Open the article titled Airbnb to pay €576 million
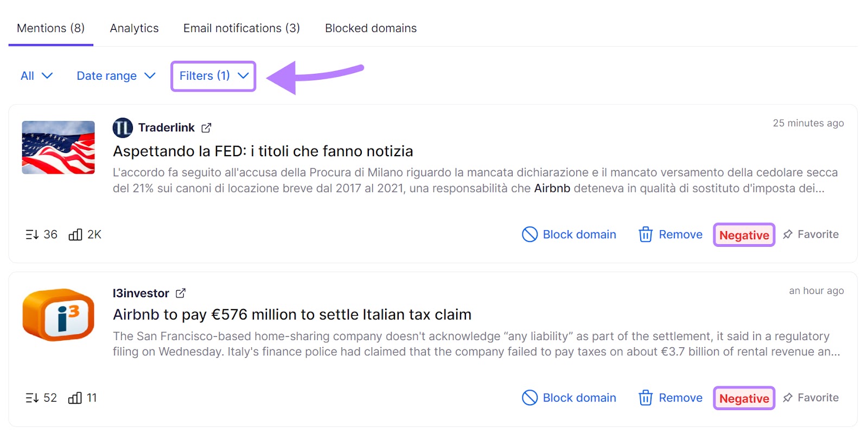 tap(291, 314)
